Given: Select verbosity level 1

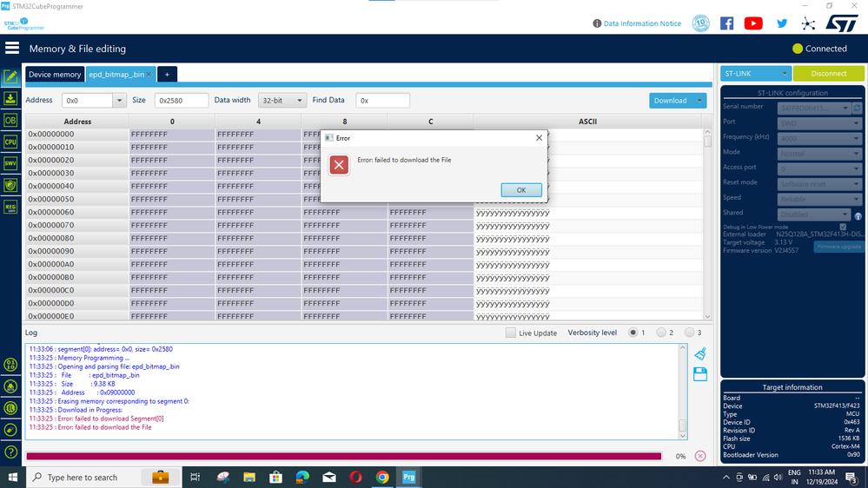Looking at the screenshot, I should click(x=633, y=333).
